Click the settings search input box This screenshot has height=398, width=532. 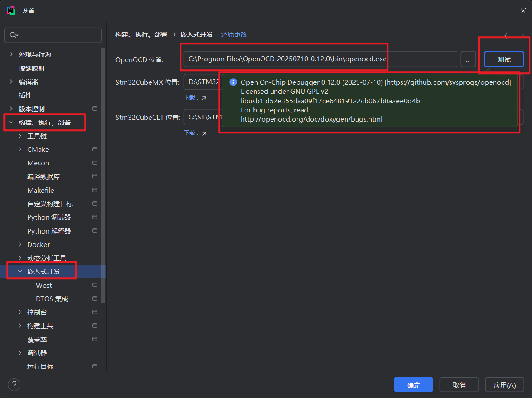pos(53,35)
